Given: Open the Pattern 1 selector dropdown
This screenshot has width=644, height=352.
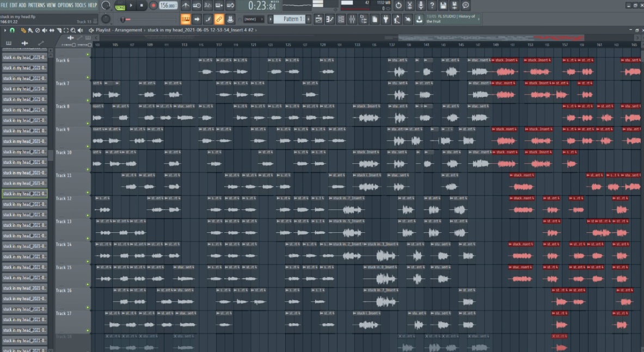Looking at the screenshot, I should pyautogui.click(x=291, y=19).
